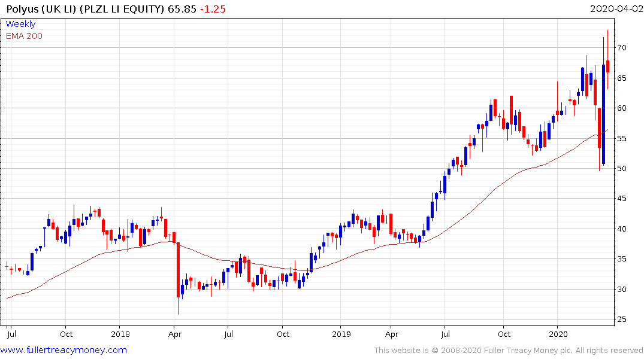The height and width of the screenshot is (359, 644).
Task: Select the copyright notice text
Action: pos(509,351)
